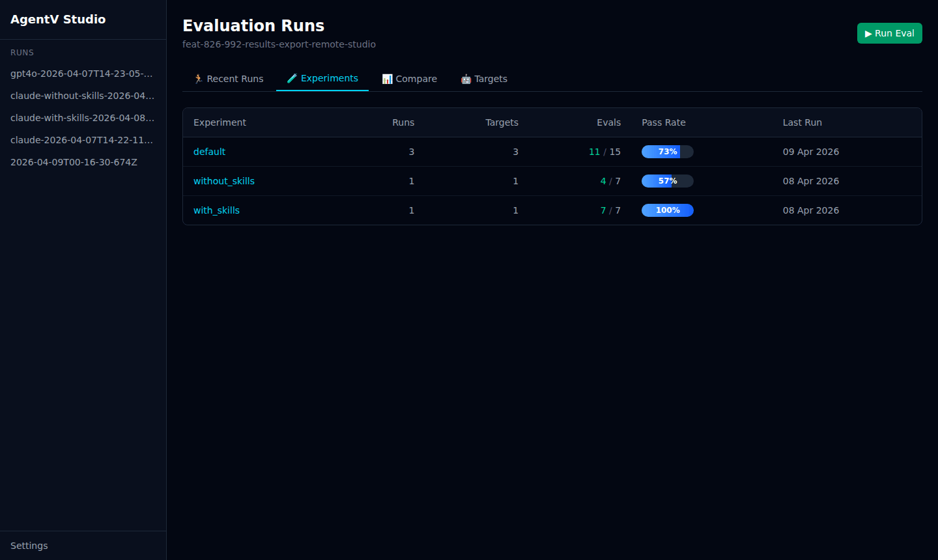The height and width of the screenshot is (560, 938).
Task: Click the bar chart Compare icon
Action: [387, 79]
